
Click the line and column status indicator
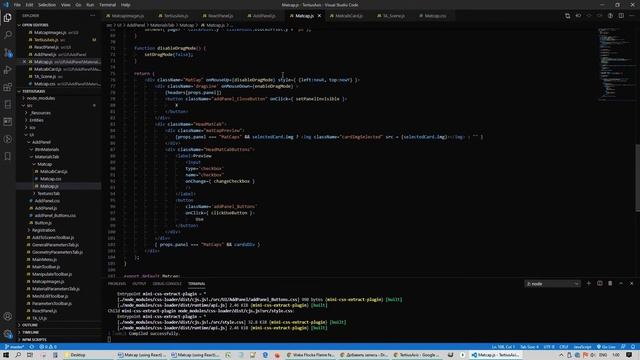tap(503, 347)
